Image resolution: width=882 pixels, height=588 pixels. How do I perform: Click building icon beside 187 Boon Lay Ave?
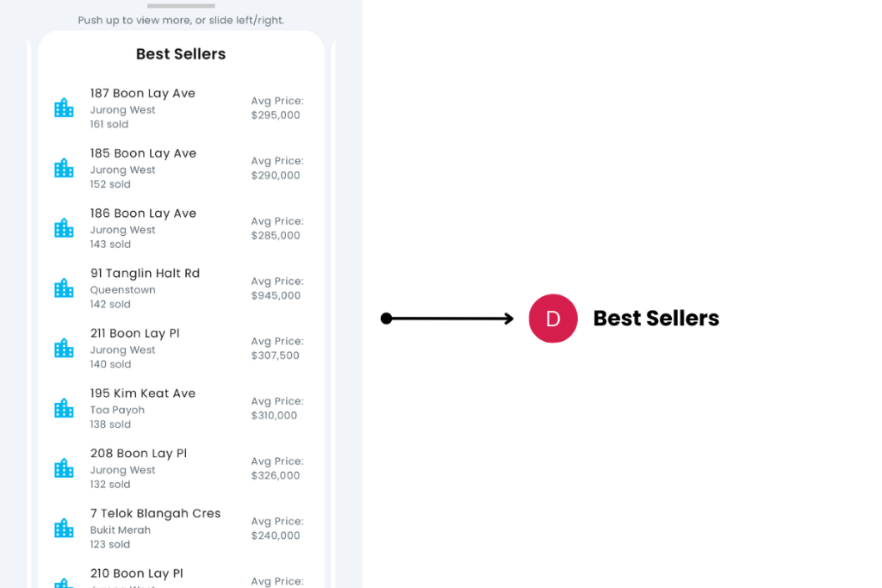64,108
